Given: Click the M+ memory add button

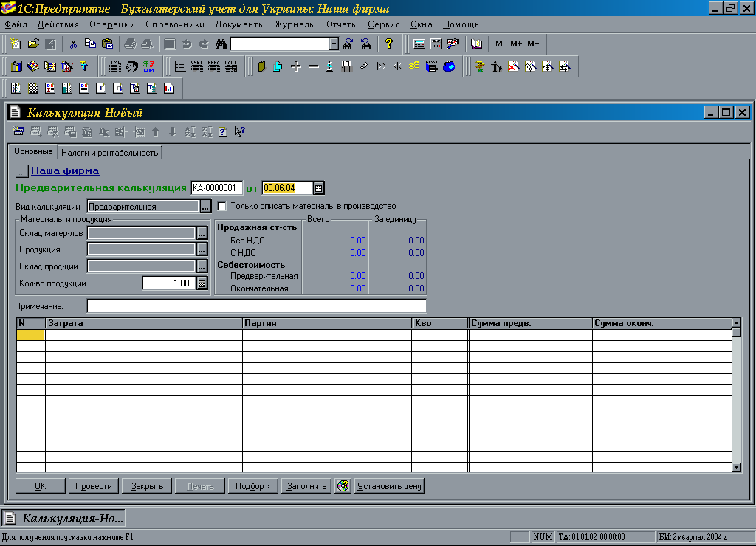Looking at the screenshot, I should point(516,44).
